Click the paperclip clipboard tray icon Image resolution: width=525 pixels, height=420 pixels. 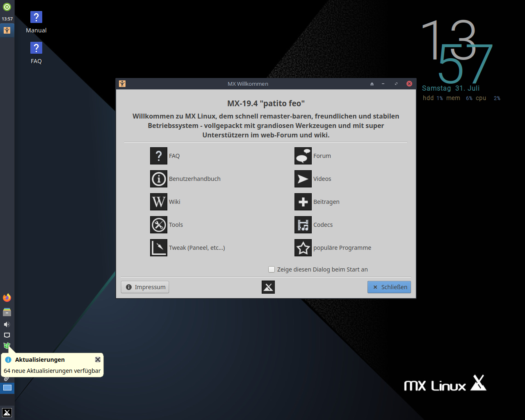pos(6,379)
